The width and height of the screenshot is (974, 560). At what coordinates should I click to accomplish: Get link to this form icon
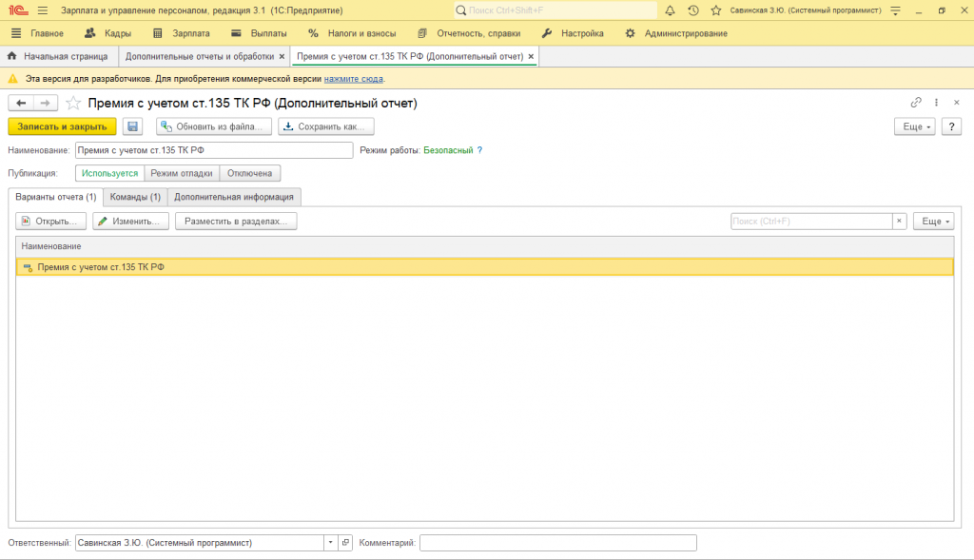[916, 103]
